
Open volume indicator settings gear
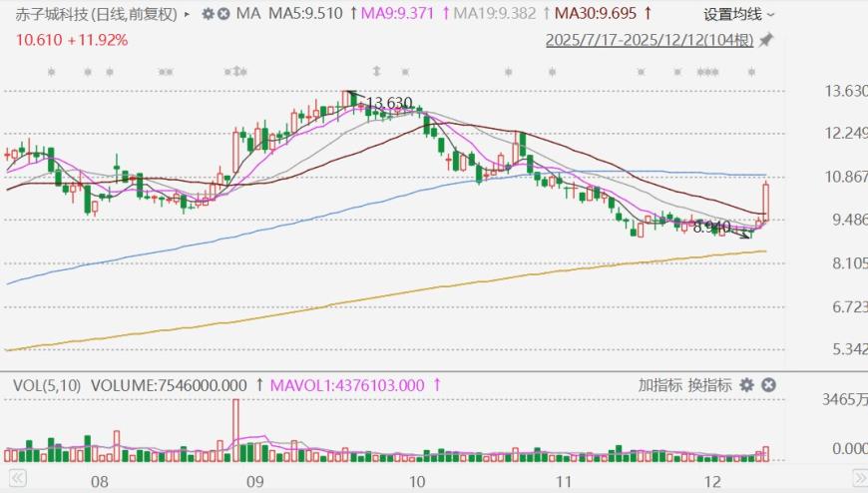(x=748, y=385)
